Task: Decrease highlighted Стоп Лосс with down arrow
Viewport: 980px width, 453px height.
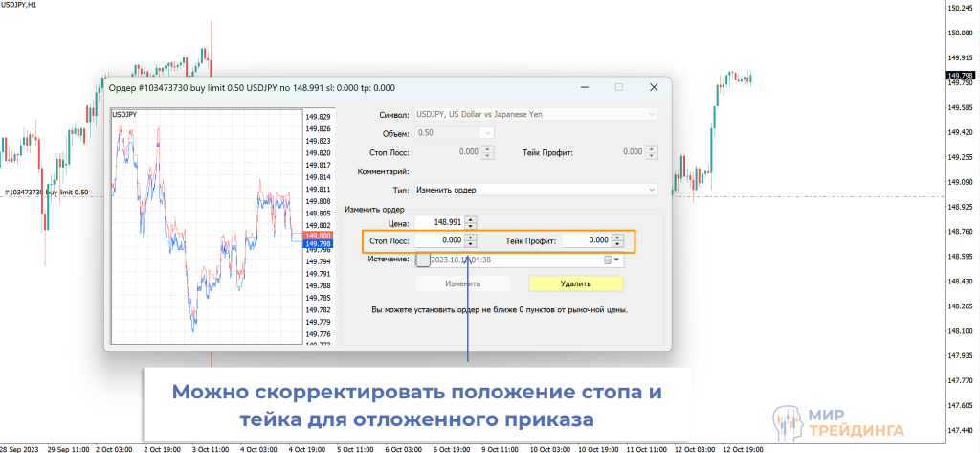Action: tap(471, 244)
